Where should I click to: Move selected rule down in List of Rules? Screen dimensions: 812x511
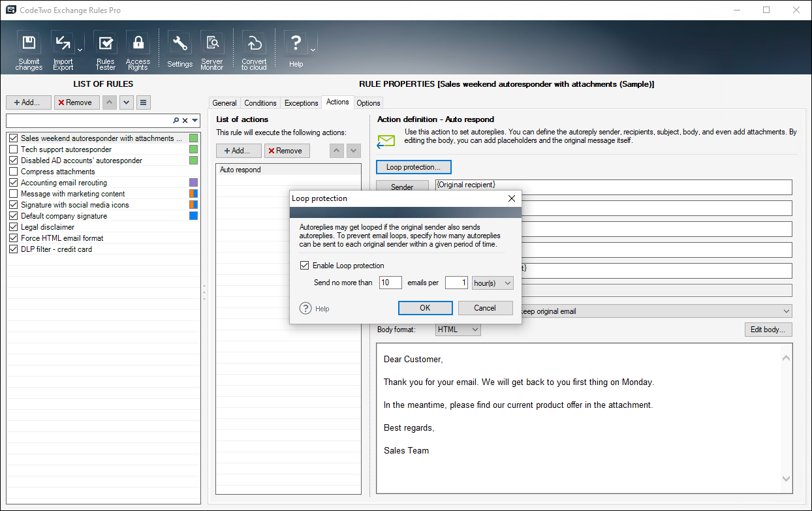(126, 102)
